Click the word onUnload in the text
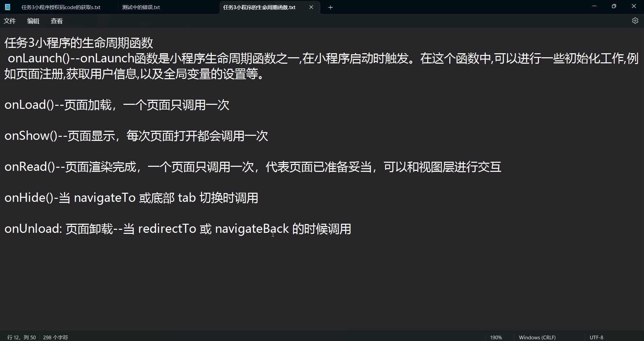 32,229
